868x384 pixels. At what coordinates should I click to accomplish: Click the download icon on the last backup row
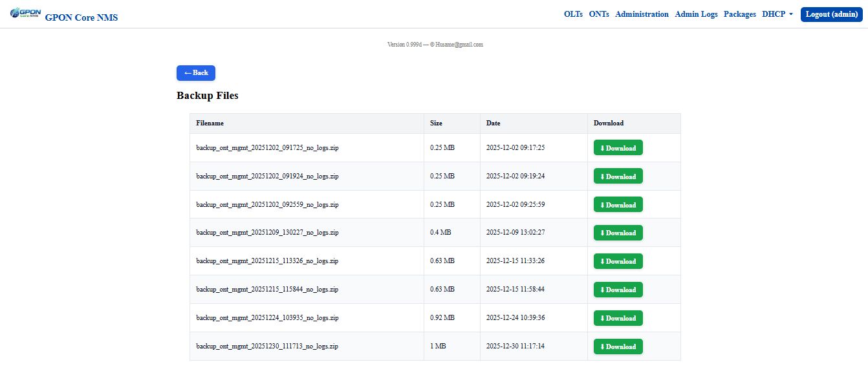(603, 346)
